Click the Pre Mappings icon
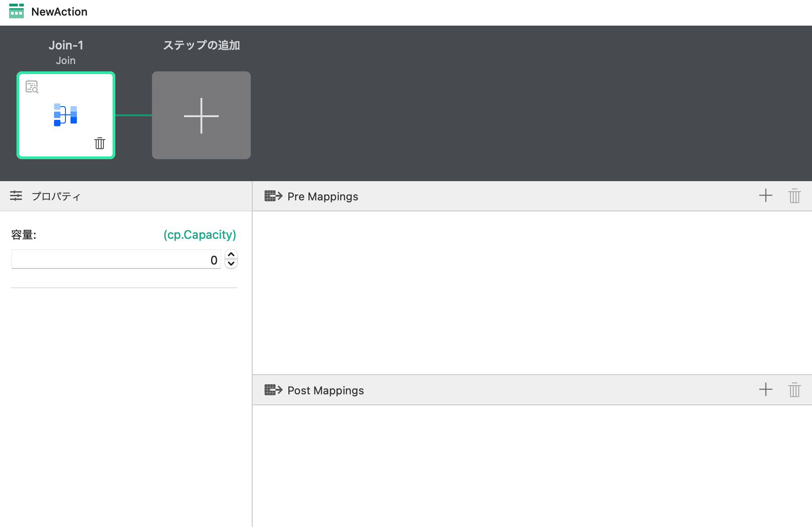Screen dimensions: 812x527 point(273,196)
